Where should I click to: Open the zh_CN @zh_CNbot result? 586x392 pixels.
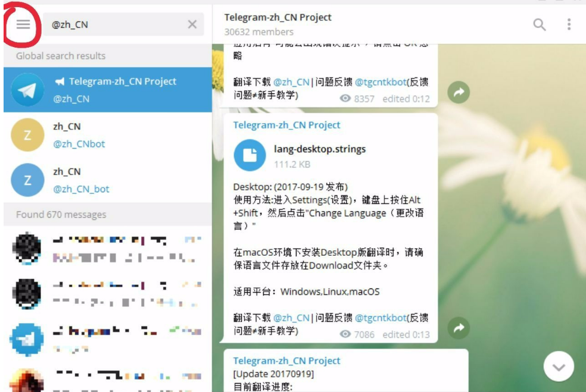108,135
